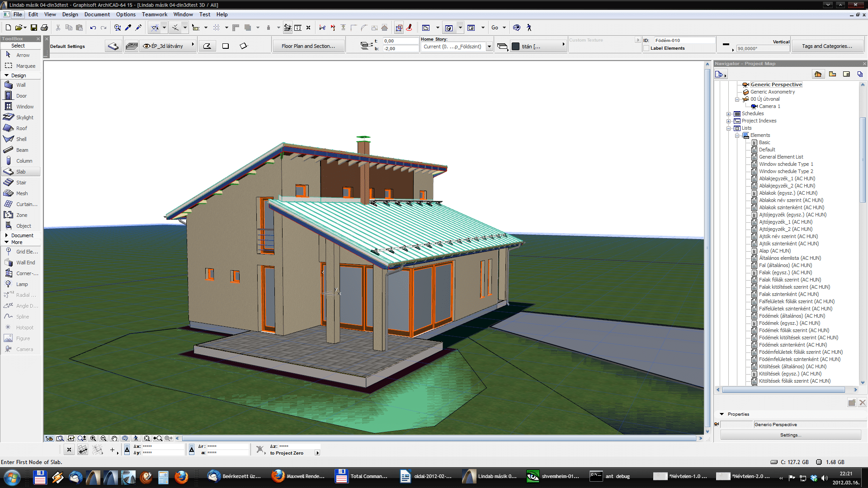Click the View menu item
The image size is (868, 488).
[50, 14]
